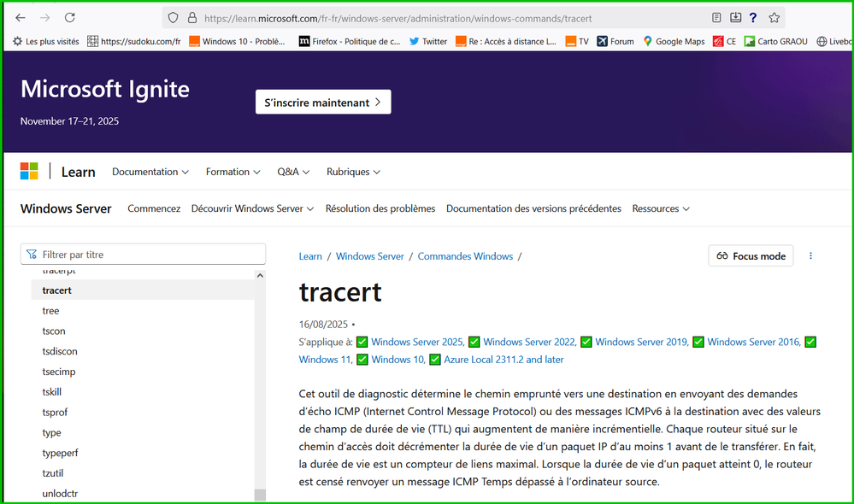Viewport: 854px width, 504px height.
Task: Select Résolution des problèmes menu item
Action: 380,208
